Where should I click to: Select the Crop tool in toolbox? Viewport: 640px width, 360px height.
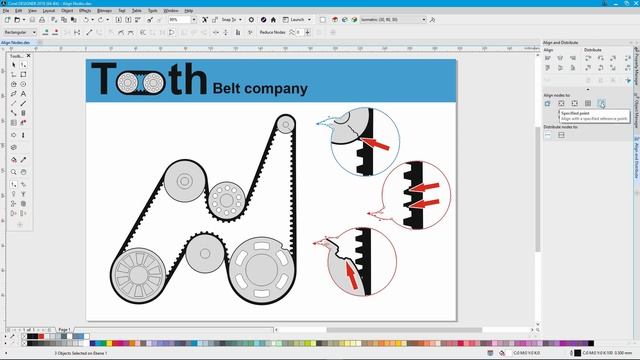(x=13, y=75)
